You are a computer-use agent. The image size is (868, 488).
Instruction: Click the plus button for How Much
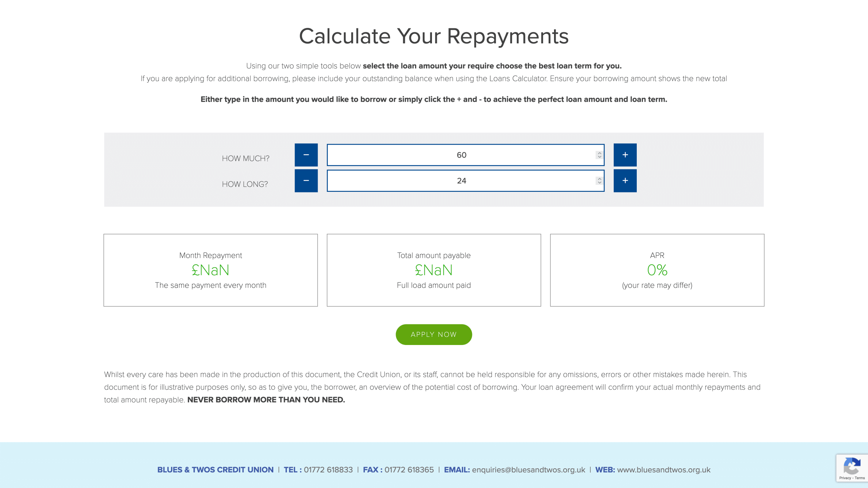pos(625,155)
